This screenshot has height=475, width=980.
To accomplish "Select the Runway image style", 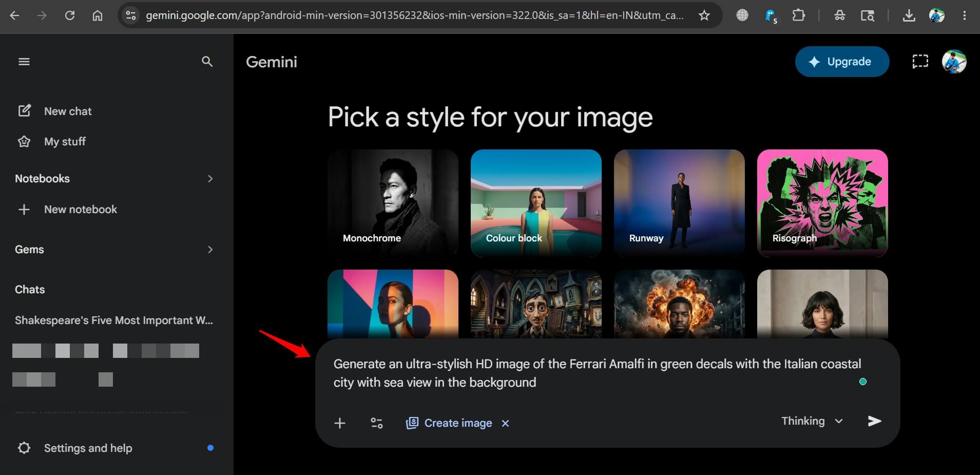I will click(x=679, y=202).
